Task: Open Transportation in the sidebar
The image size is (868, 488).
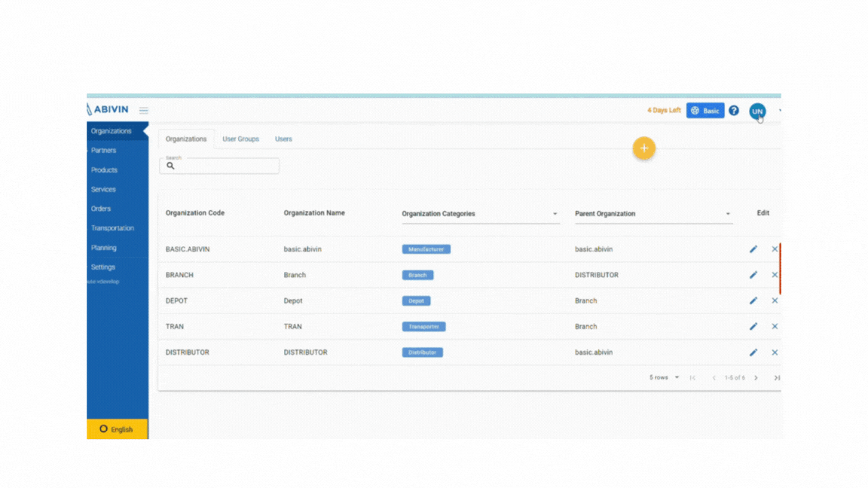Action: (x=112, y=228)
